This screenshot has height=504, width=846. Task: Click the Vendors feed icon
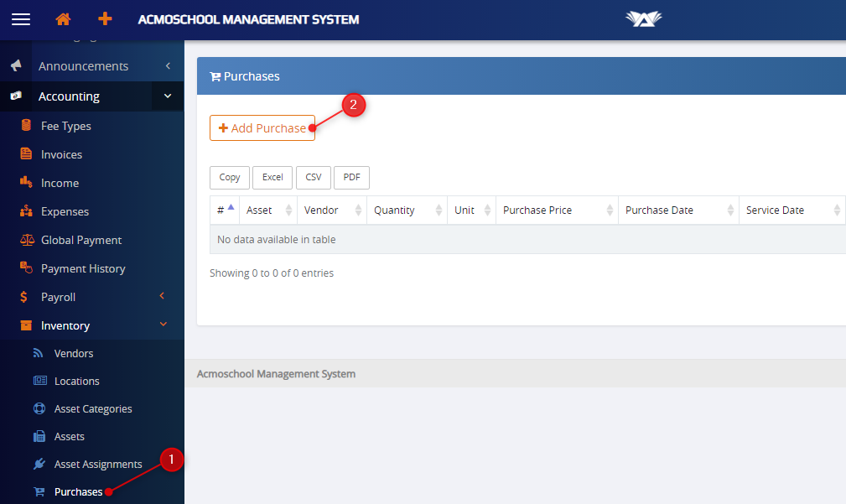tap(39, 353)
